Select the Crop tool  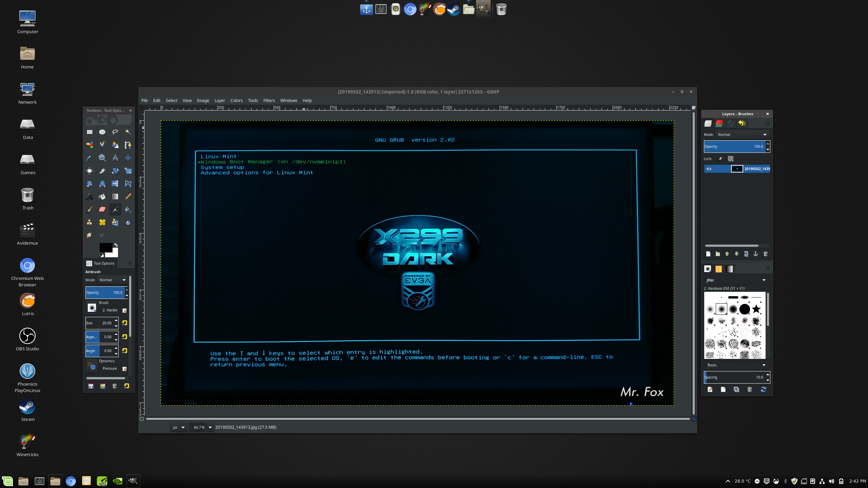[x=102, y=171]
